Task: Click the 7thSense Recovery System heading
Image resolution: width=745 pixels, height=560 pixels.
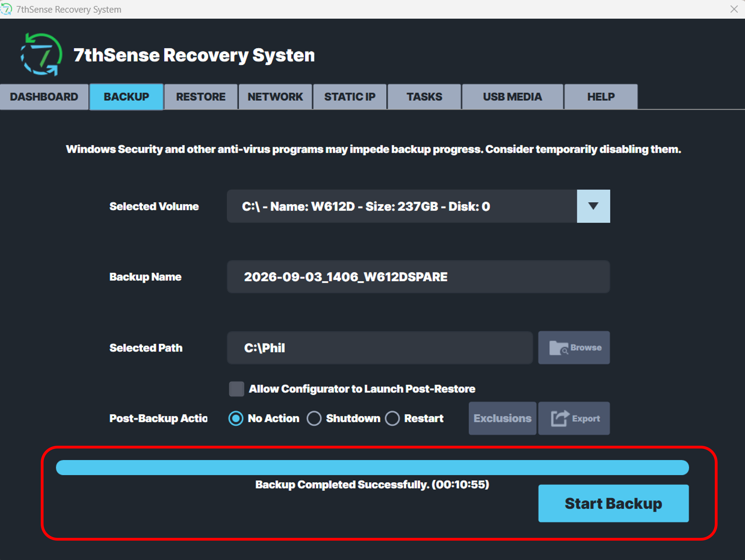Action: pyautogui.click(x=194, y=55)
